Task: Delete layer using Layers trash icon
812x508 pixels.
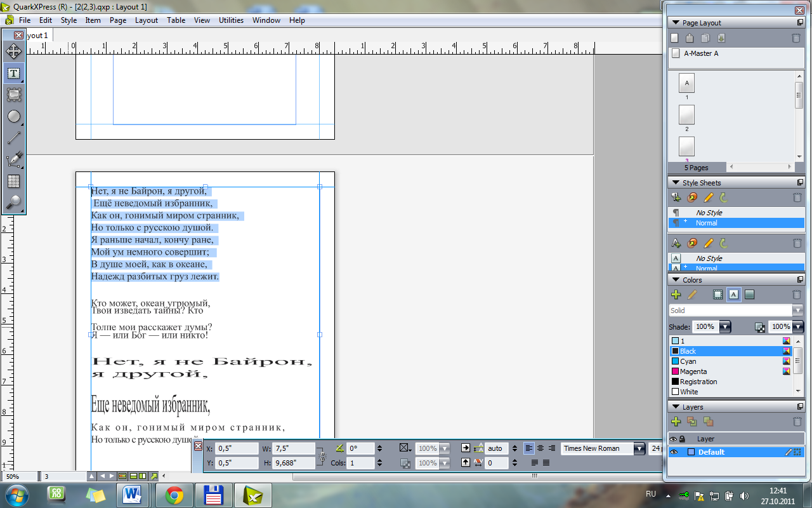Action: point(796,422)
